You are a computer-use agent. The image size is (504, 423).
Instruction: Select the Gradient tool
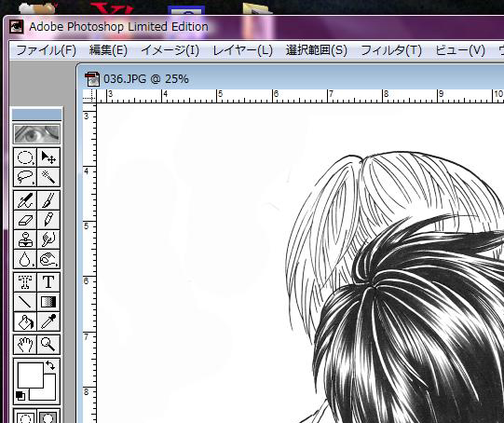tap(48, 302)
